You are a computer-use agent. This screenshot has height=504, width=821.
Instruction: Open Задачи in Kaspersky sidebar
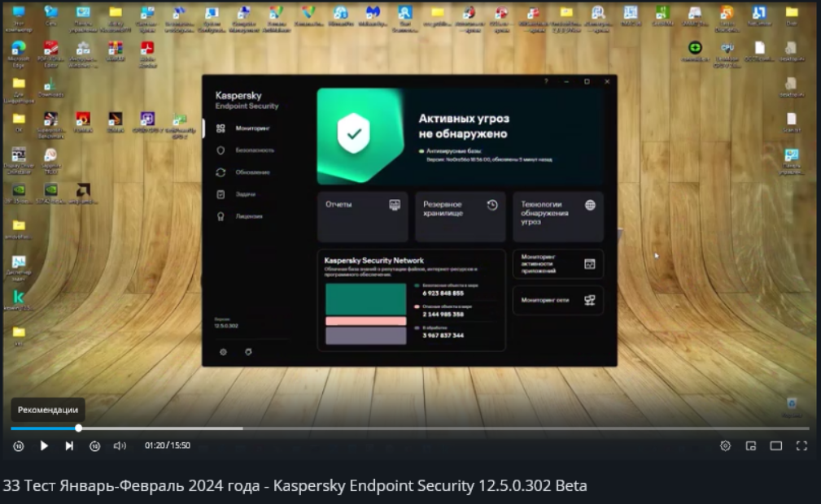point(245,194)
